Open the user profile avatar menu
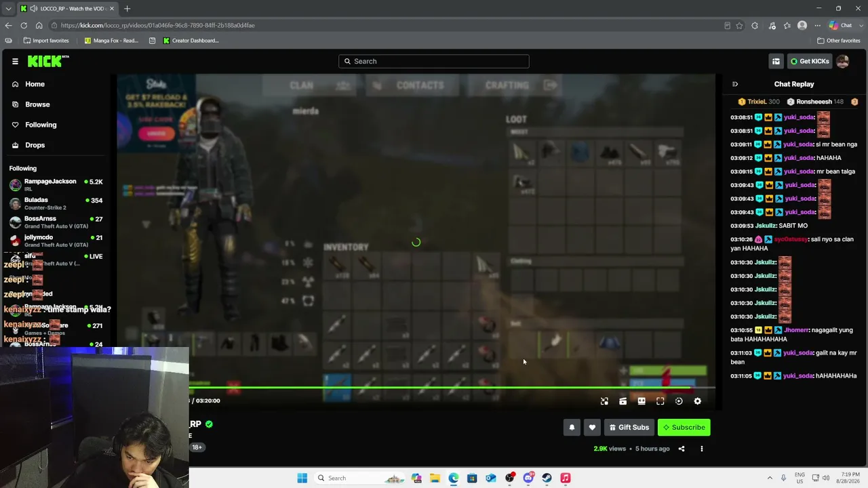Viewport: 868px width, 488px height. [843, 61]
